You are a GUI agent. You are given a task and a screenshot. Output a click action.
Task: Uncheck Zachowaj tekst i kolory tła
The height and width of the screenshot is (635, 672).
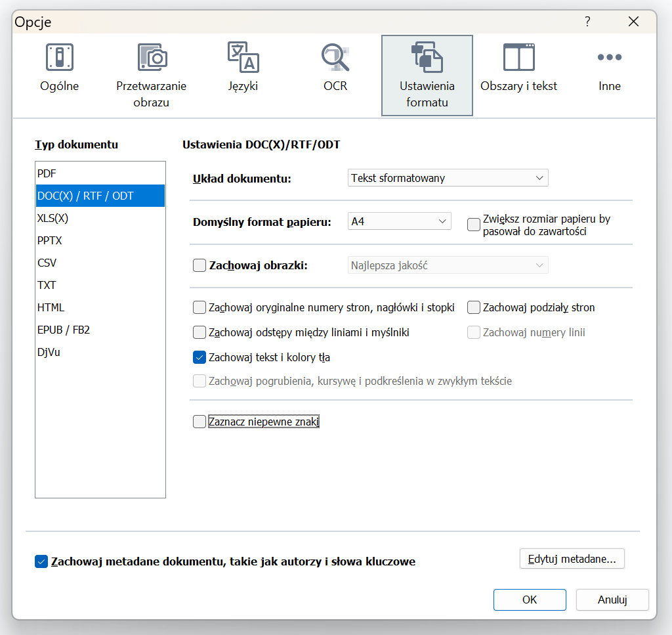pos(199,358)
